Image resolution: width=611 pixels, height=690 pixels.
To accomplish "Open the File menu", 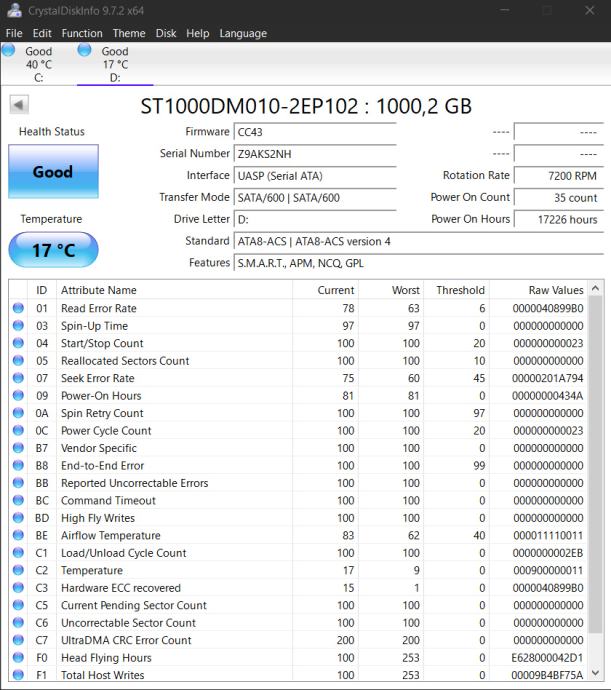I will point(14,33).
